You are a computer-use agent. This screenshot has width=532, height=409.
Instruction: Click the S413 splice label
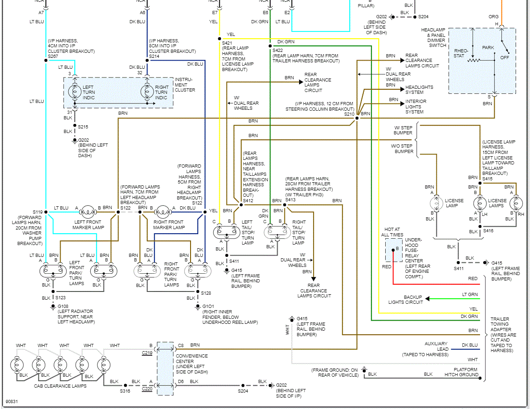pyautogui.click(x=290, y=200)
